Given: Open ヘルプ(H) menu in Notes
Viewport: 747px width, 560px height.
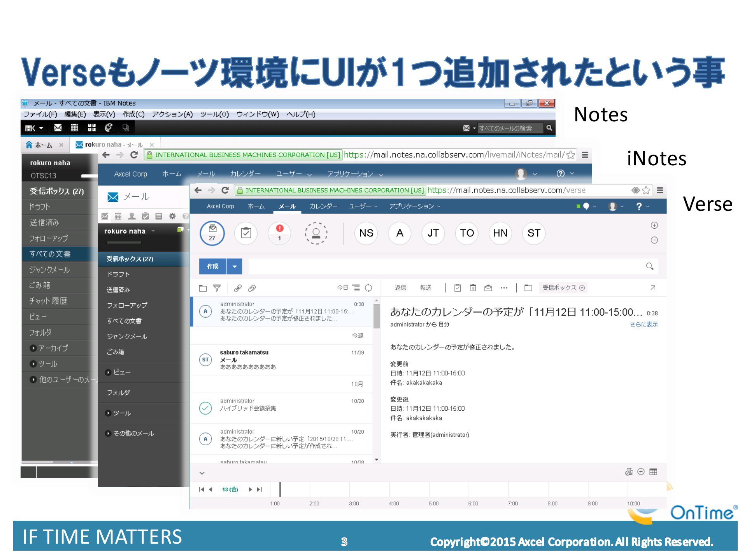Looking at the screenshot, I should click(301, 114).
